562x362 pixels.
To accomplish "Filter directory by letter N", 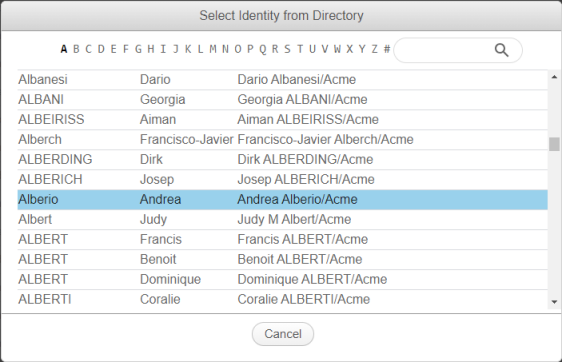I will 225,49.
